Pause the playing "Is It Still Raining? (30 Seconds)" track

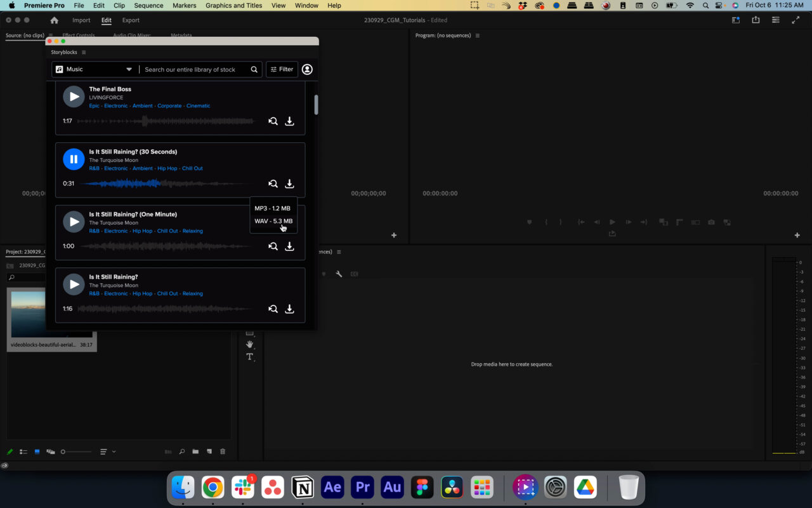point(74,159)
